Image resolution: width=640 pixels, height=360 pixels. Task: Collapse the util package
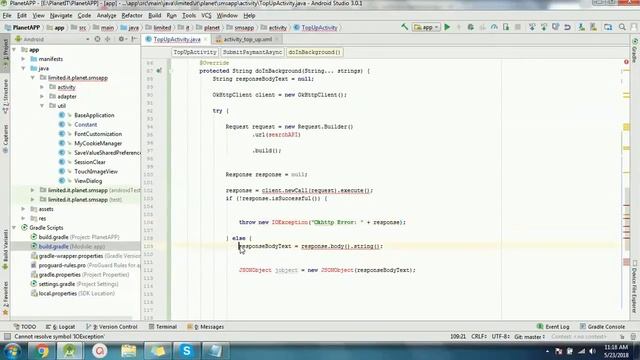(x=42, y=106)
